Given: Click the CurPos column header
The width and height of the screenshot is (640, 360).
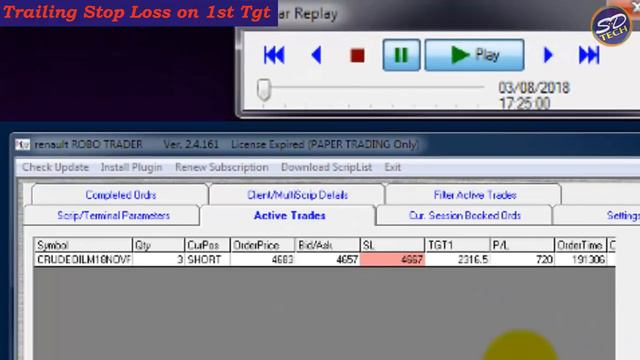Looking at the screenshot, I should 207,245.
